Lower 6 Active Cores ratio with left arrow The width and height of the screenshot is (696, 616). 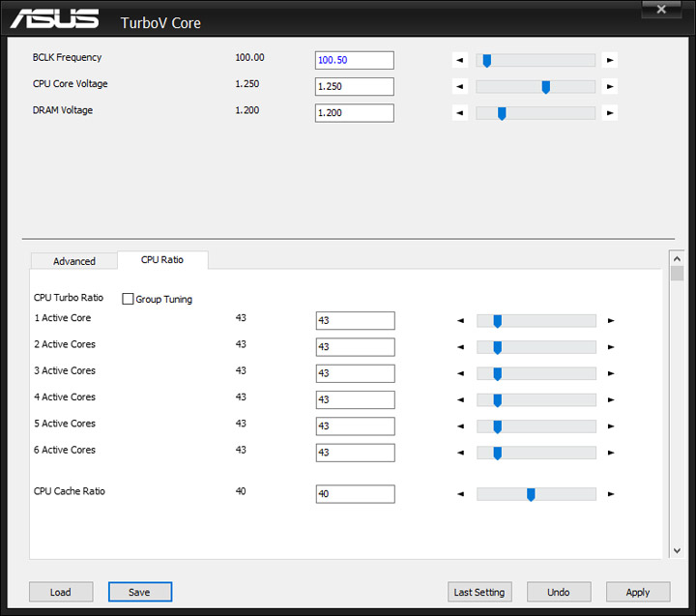pos(461,453)
